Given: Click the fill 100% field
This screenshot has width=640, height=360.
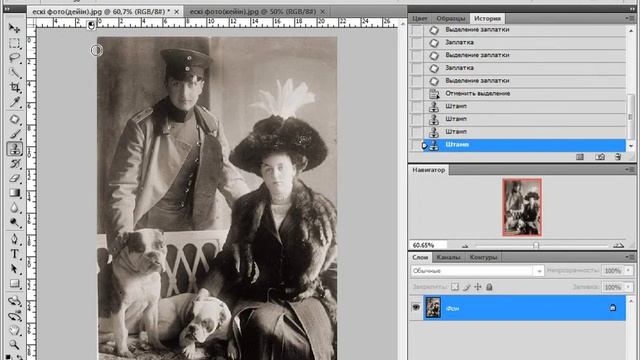Looking at the screenshot, I should click(x=613, y=287).
